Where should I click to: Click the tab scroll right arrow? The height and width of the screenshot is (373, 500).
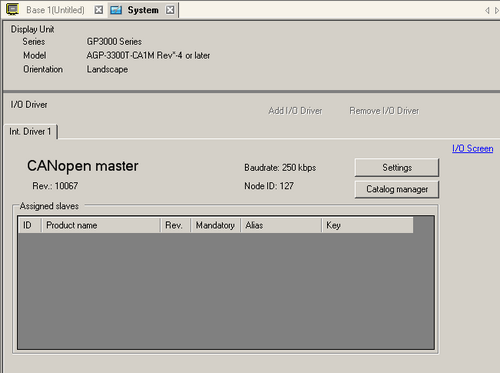497,10
